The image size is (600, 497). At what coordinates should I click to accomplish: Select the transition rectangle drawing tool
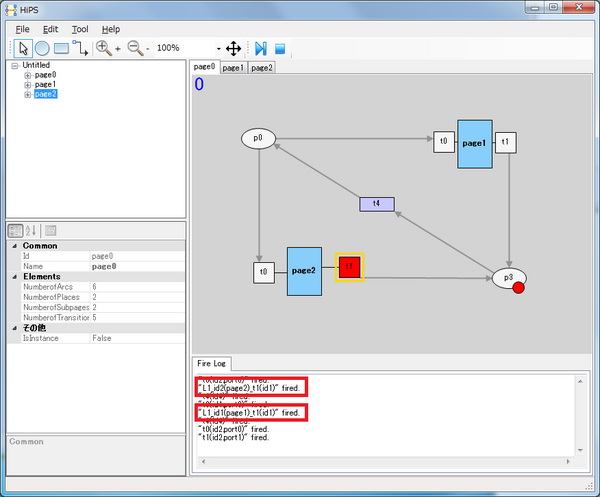click(61, 49)
